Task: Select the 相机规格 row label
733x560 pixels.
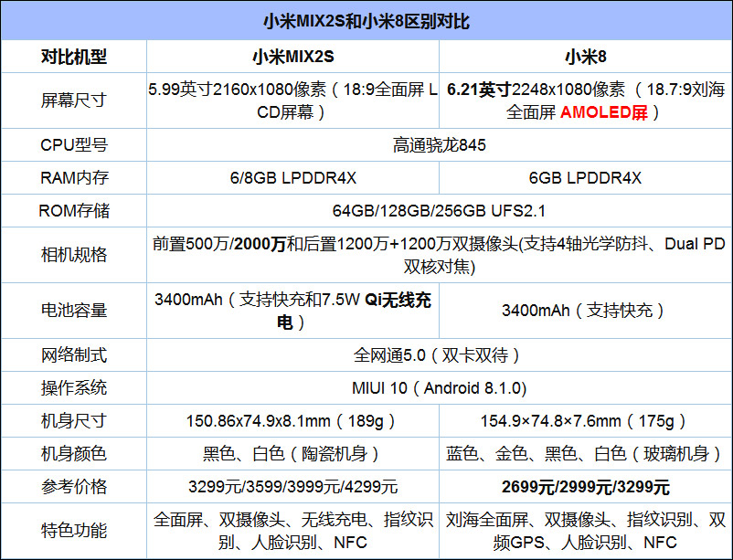Action: (x=74, y=255)
